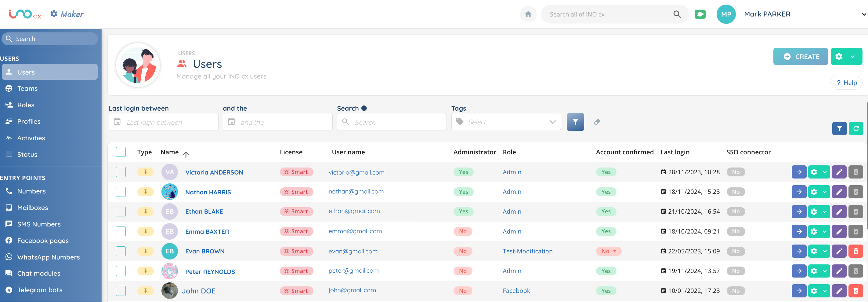Edit Victoria ANDERSON with the pencil icon

(839, 172)
